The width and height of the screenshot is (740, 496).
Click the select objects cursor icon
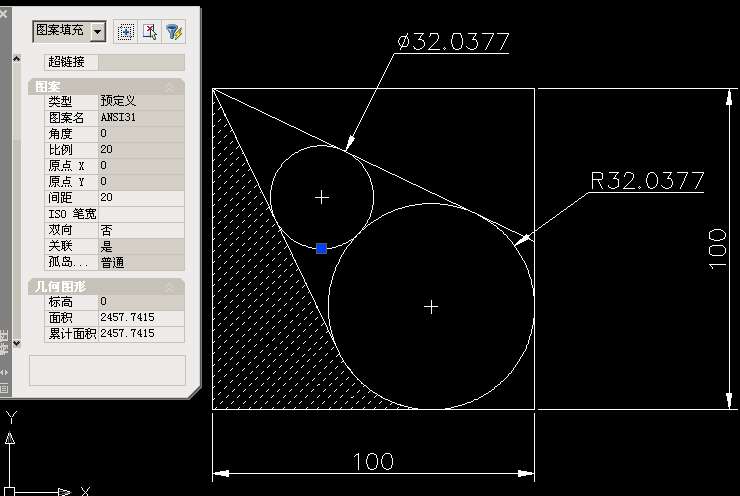coord(150,32)
